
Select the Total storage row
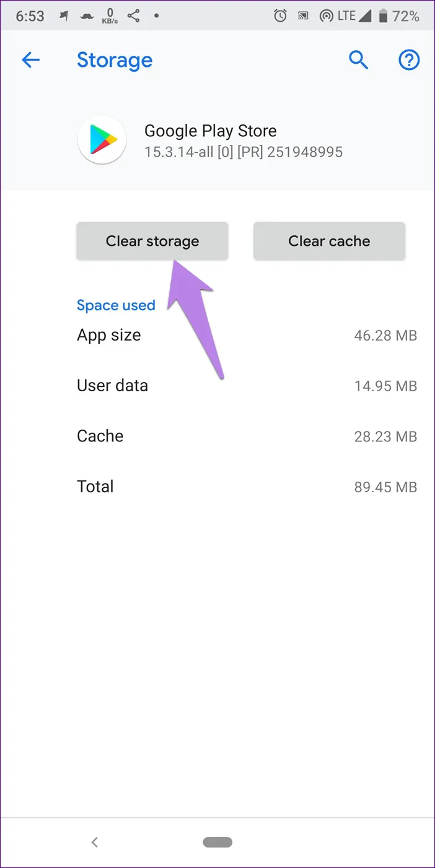coord(247,487)
